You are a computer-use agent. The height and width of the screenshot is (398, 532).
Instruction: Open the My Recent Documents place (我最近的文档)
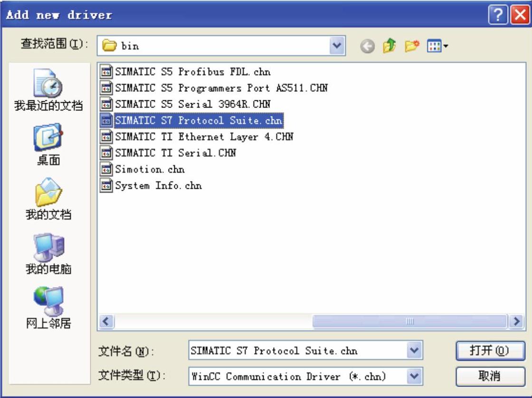[x=48, y=90]
